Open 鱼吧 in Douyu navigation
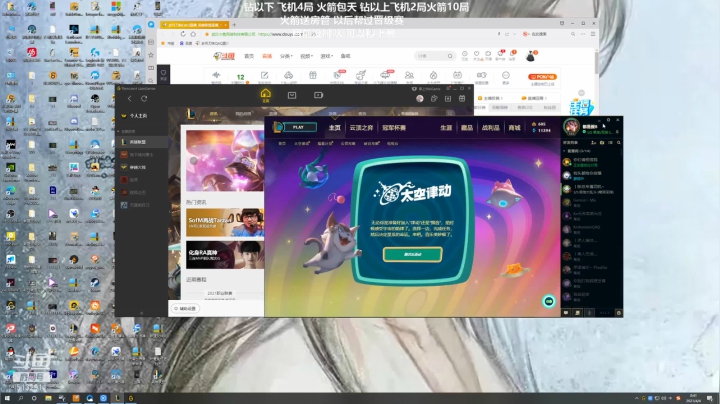 (x=345, y=56)
